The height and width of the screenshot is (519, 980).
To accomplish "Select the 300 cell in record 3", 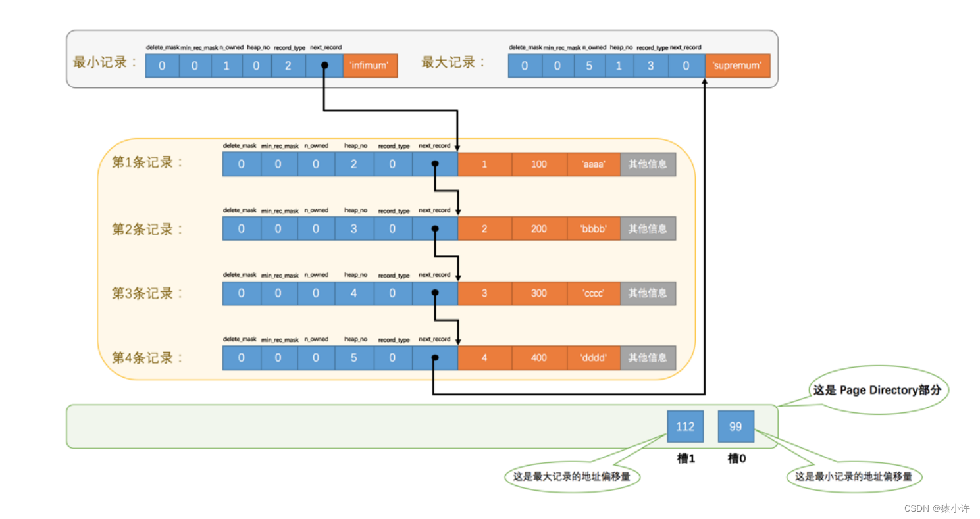I will coord(539,293).
